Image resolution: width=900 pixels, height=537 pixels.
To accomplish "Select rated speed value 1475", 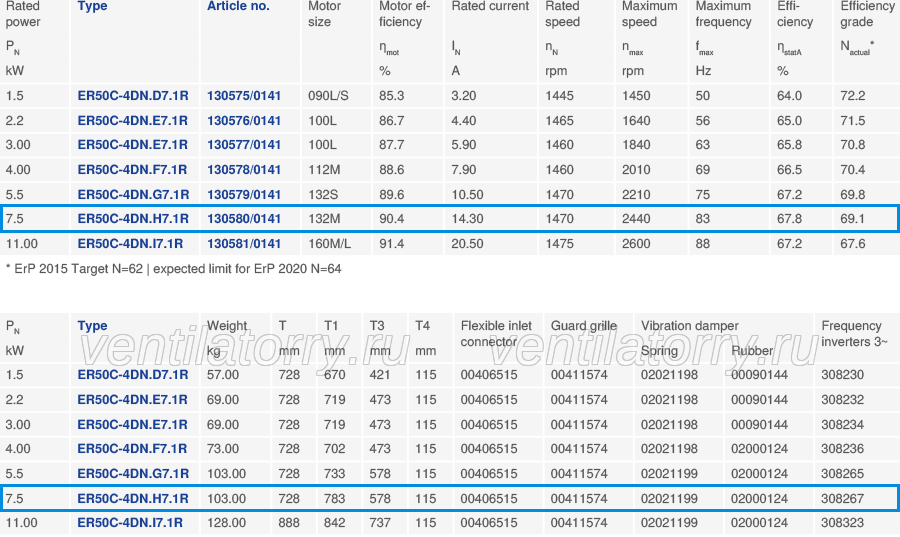I will click(560, 244).
